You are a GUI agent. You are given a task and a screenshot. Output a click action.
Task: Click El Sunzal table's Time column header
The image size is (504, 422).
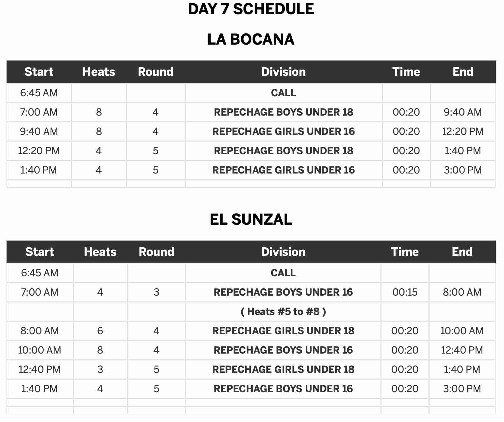(x=405, y=252)
